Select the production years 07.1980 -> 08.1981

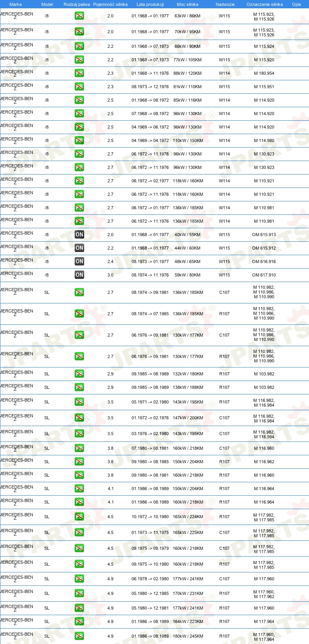pos(150,449)
